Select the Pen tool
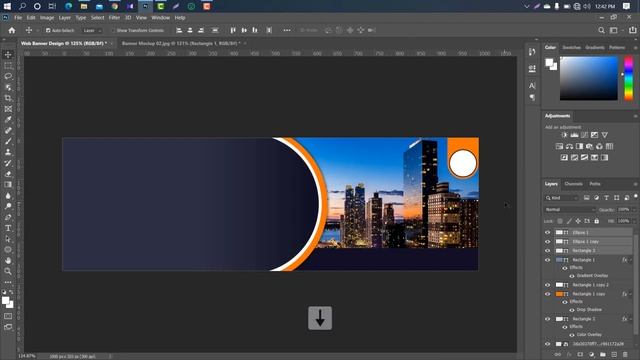Viewport: 640px width, 360px height. [x=8, y=217]
